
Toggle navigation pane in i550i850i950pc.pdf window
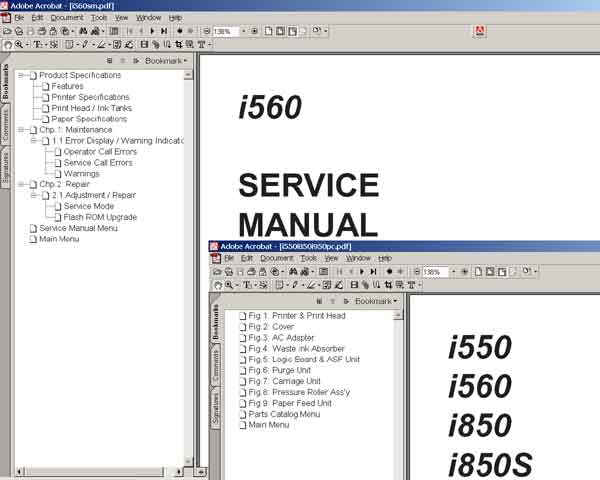323,271
